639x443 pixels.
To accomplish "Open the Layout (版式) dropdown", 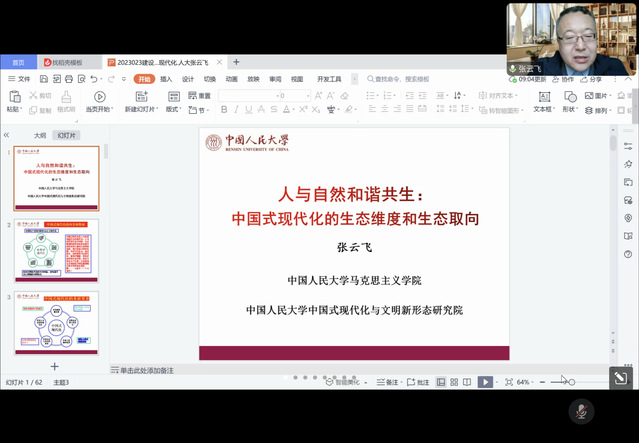I will coord(174,109).
